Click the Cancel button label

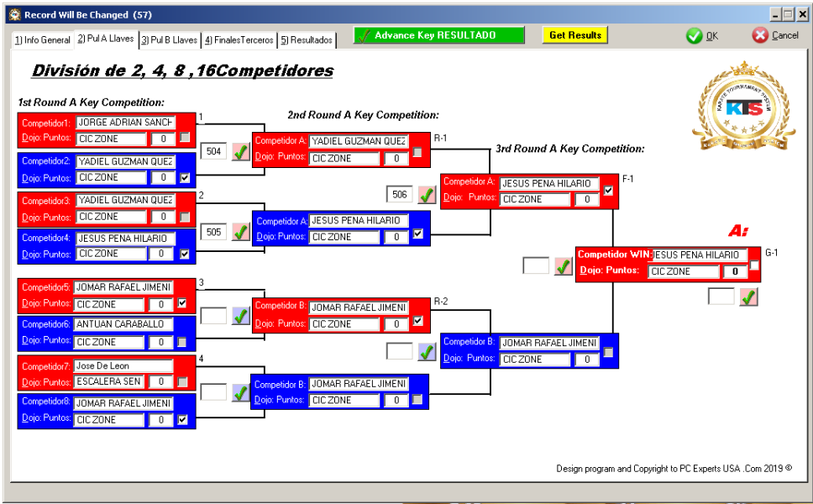pyautogui.click(x=785, y=35)
